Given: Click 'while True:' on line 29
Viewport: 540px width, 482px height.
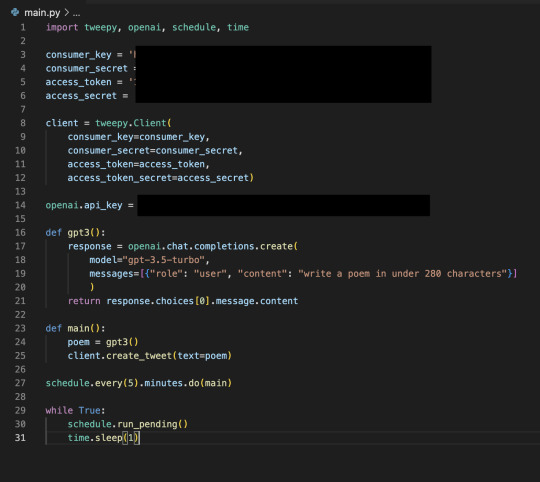Looking at the screenshot, I should [x=75, y=410].
